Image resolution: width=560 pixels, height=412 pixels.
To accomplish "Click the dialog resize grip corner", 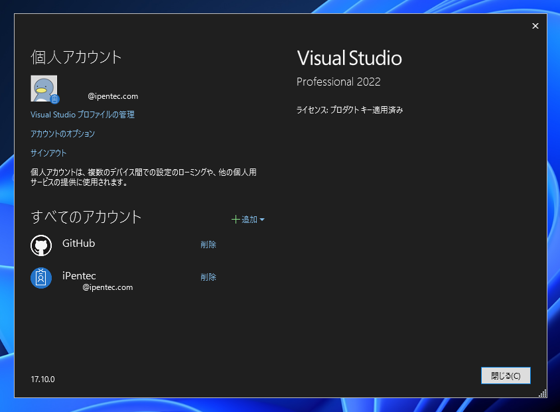I will click(542, 393).
